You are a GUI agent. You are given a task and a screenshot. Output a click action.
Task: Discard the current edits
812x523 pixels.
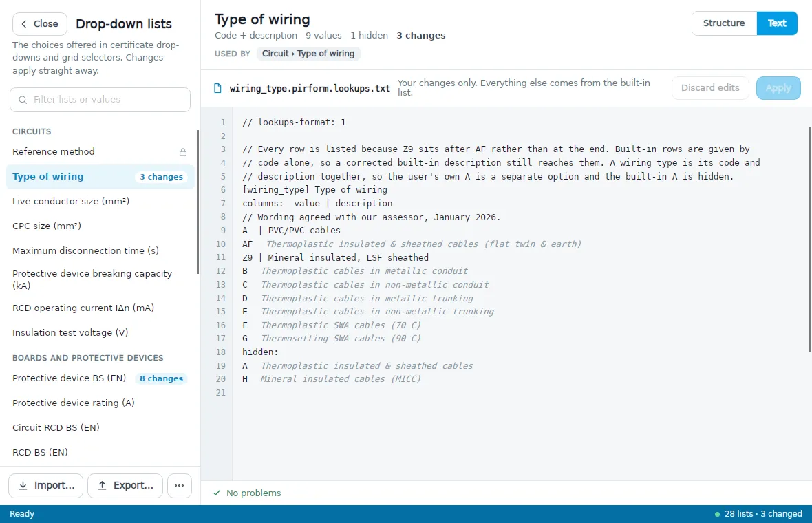710,88
